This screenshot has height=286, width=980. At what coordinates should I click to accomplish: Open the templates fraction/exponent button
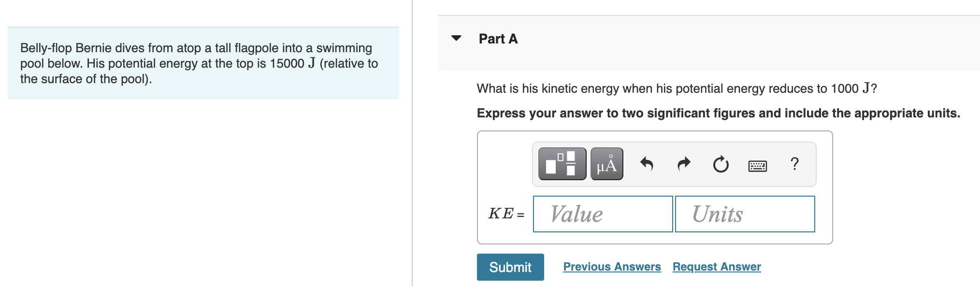562,164
